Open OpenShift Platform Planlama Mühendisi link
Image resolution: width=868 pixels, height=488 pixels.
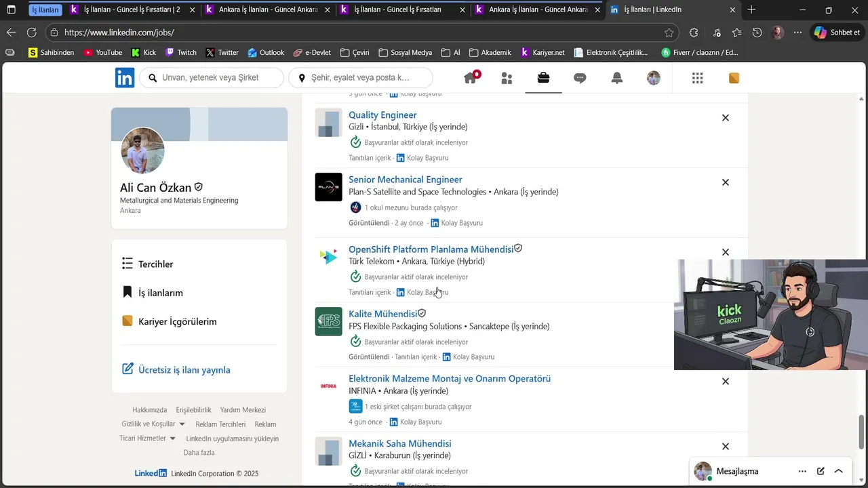click(x=431, y=249)
